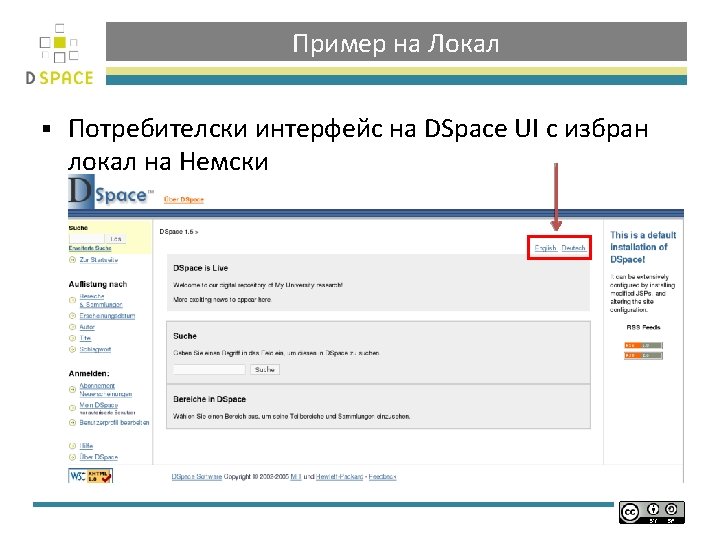The height and width of the screenshot is (540, 720).
Task: Browse by 'Schlagwort' link
Action: click(x=95, y=349)
